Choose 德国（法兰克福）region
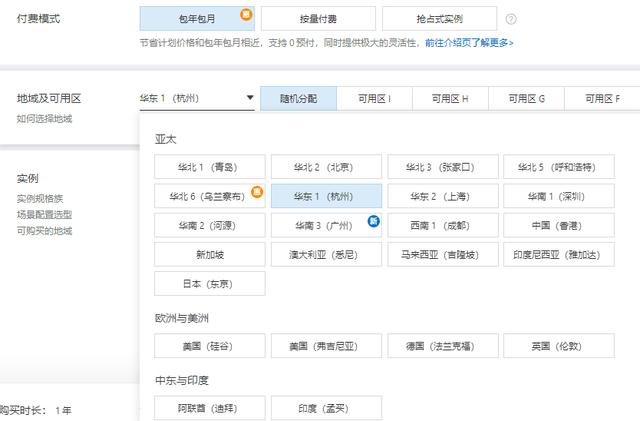This screenshot has height=421, width=640. pos(443,346)
